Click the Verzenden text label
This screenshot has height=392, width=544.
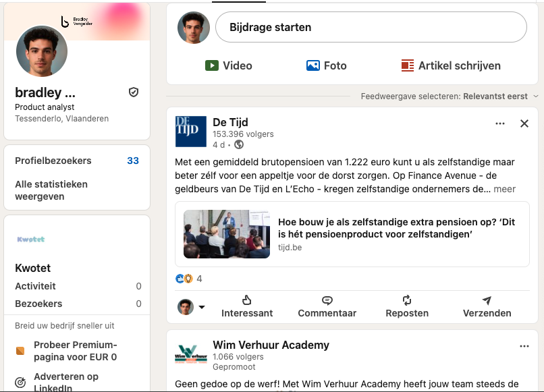click(x=487, y=313)
